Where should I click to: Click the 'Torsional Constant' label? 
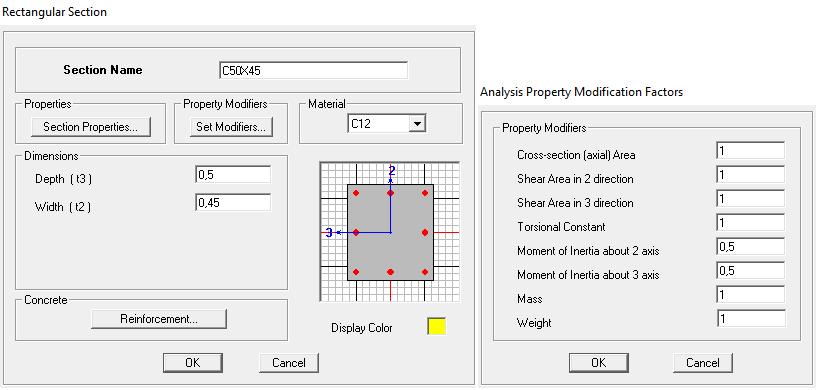561,227
